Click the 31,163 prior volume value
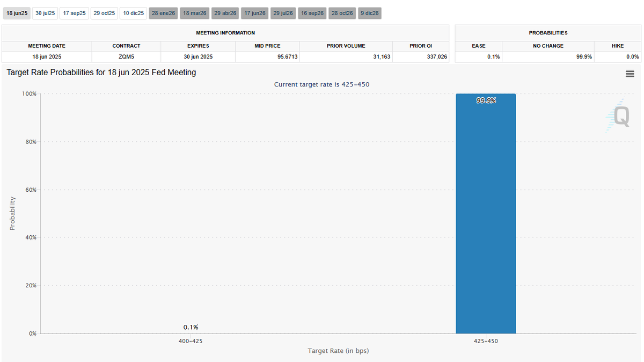The height and width of the screenshot is (362, 644). [x=382, y=56]
